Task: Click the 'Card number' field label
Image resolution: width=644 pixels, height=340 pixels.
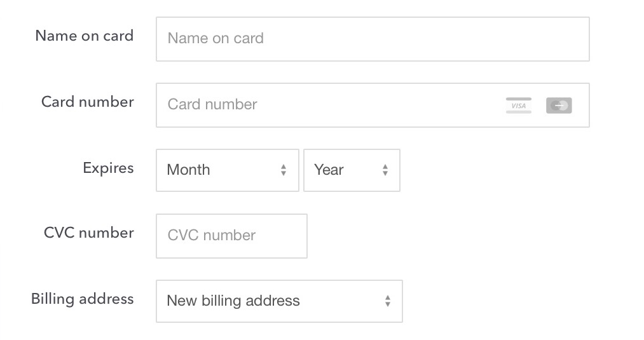Action: tap(88, 102)
